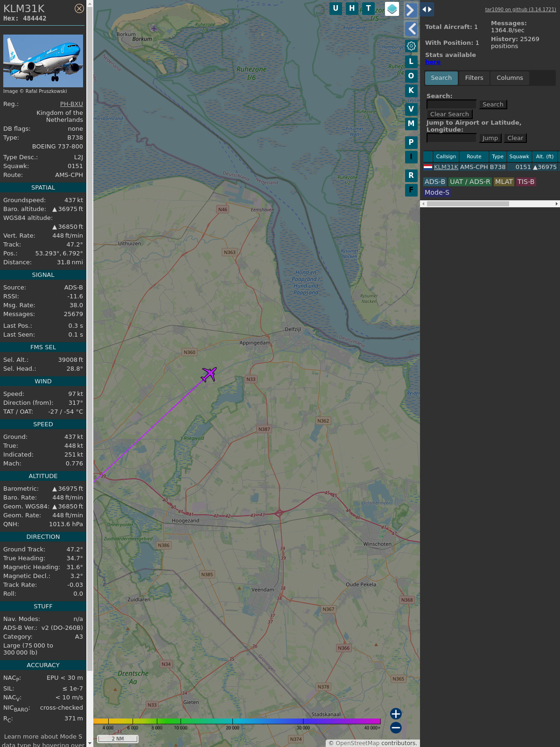
Task: Sort table by Route column header
Action: [474, 157]
